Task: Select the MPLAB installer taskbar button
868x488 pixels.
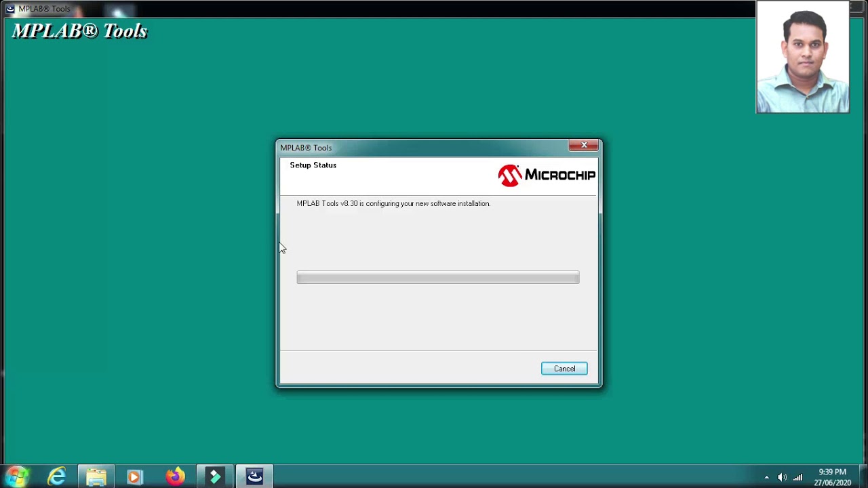Action: pyautogui.click(x=254, y=476)
